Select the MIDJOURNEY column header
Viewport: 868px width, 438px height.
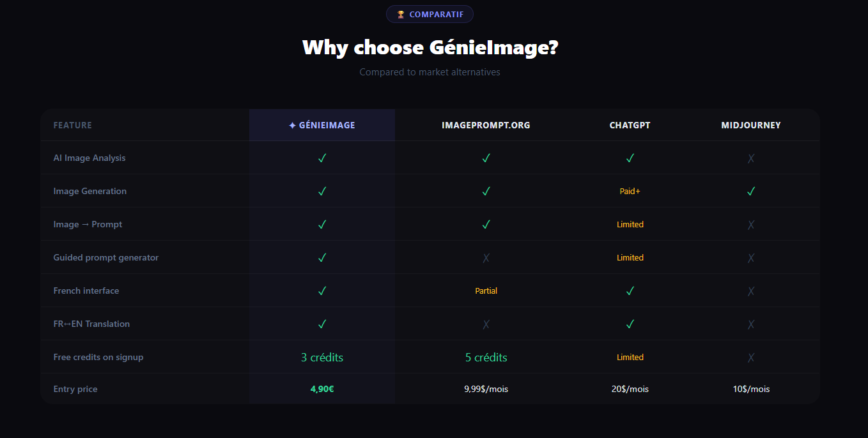pyautogui.click(x=751, y=125)
